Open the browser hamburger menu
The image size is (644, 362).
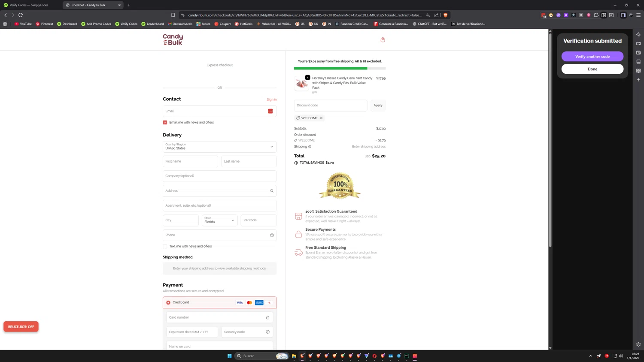(x=638, y=15)
